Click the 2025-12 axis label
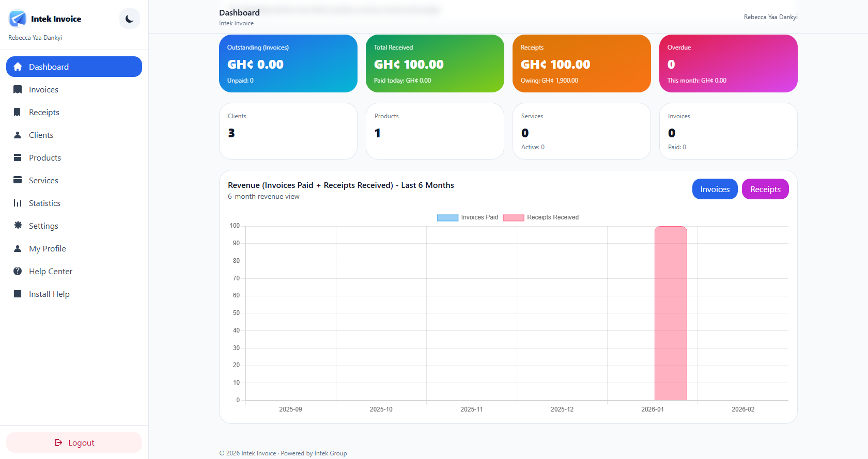 (x=562, y=409)
